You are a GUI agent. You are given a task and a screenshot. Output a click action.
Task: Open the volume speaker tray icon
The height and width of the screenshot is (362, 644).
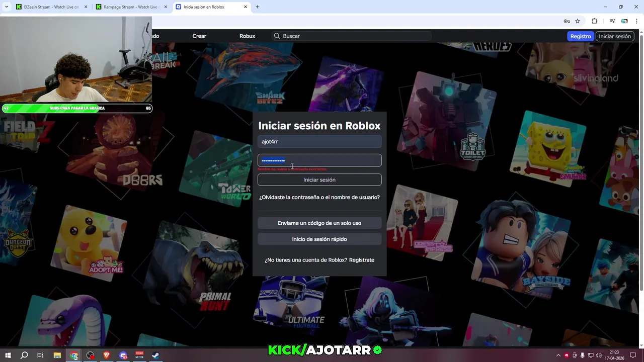click(599, 355)
